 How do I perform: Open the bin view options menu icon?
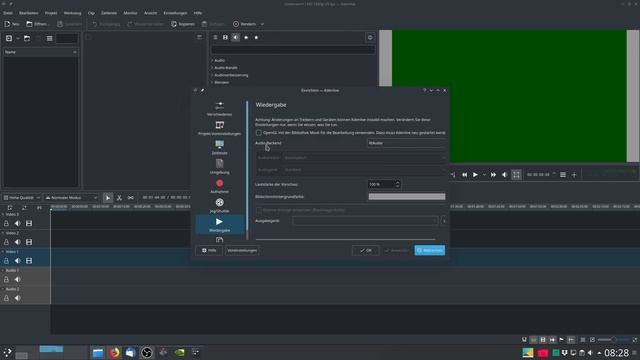click(49, 38)
